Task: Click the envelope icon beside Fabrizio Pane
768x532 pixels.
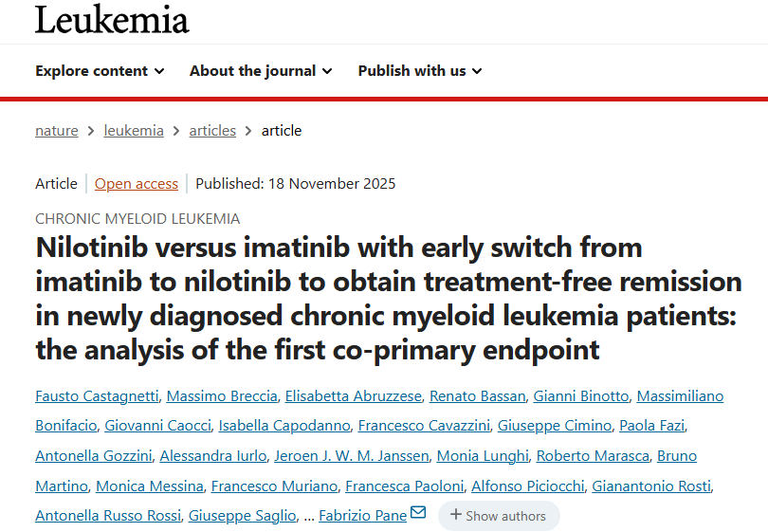Action: coord(418,514)
